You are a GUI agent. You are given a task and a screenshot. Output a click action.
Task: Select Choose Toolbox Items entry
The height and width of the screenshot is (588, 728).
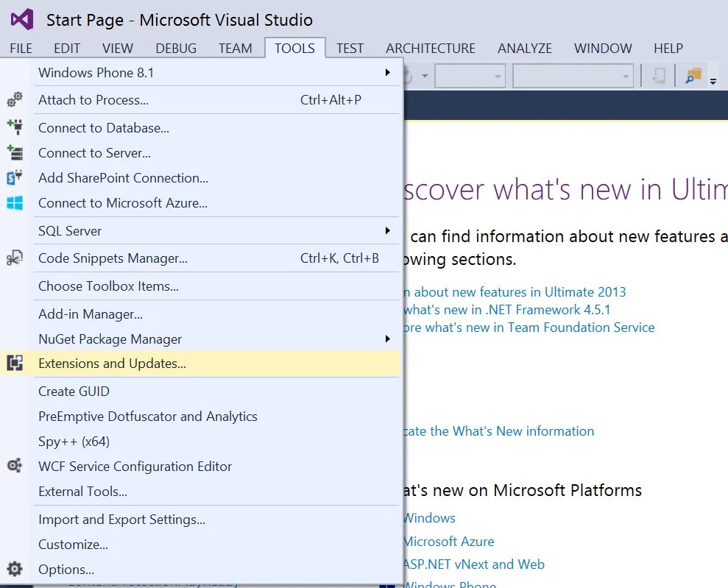coord(200,286)
